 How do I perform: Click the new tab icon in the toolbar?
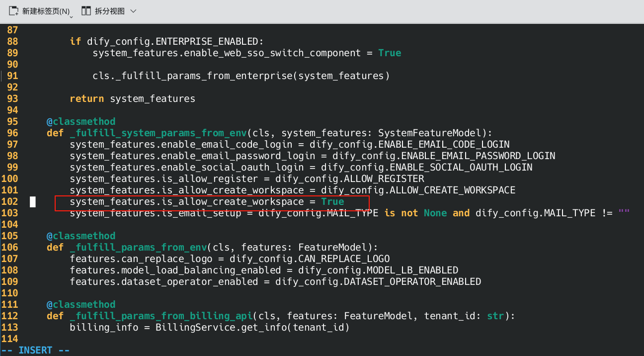coord(13,11)
